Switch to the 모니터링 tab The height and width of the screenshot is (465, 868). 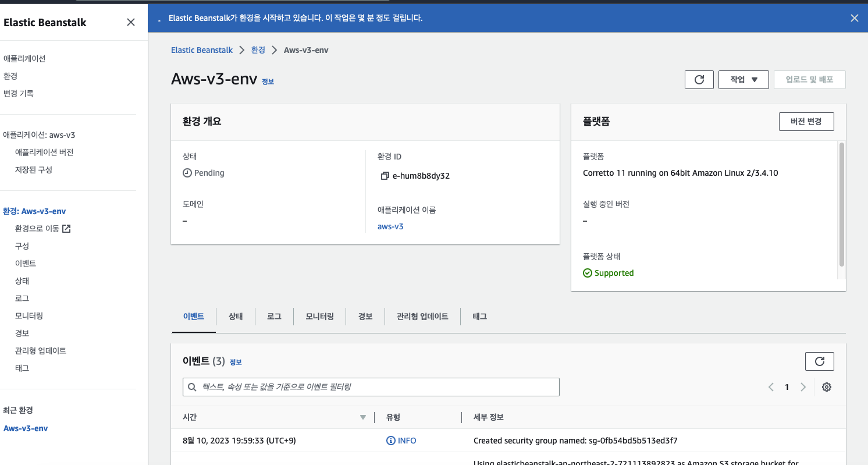point(320,317)
